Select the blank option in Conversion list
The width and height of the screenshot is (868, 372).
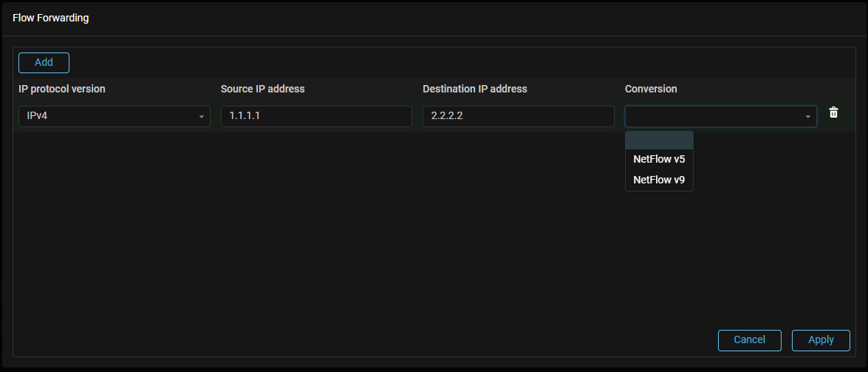click(659, 141)
